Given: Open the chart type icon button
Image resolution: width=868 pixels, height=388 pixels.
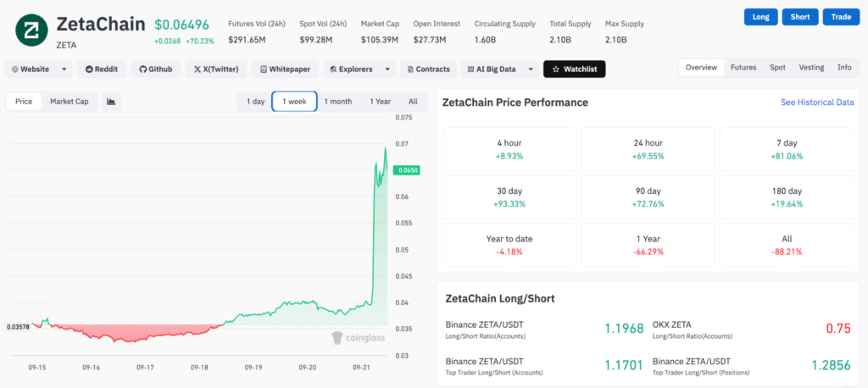Looking at the screenshot, I should [111, 102].
